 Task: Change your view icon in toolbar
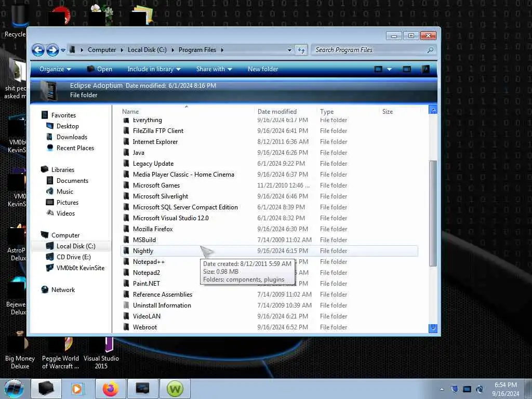(378, 69)
